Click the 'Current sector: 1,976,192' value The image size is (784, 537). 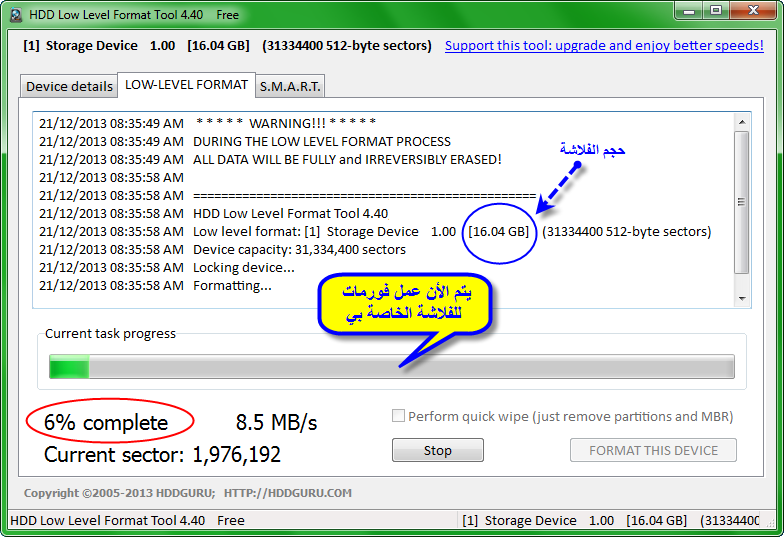(162, 454)
